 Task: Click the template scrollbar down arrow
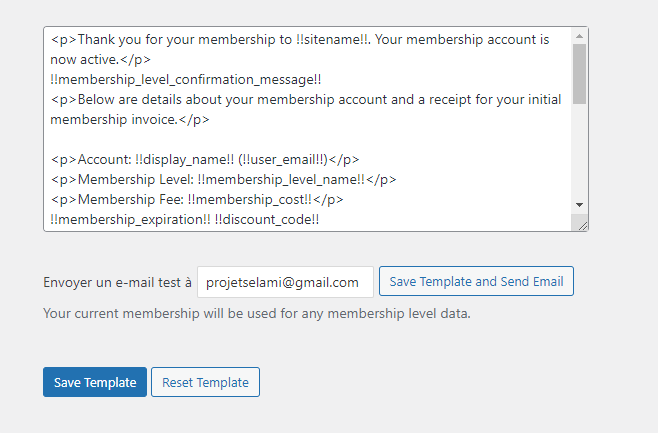pyautogui.click(x=579, y=204)
